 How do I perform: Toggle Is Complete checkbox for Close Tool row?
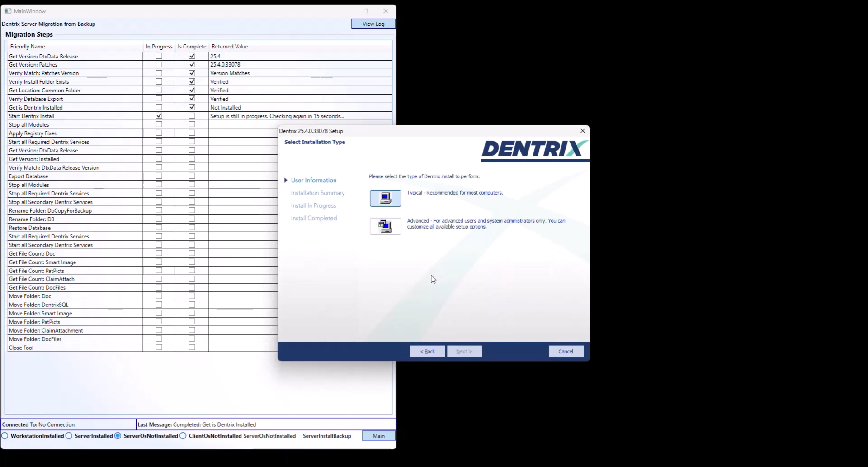pyautogui.click(x=192, y=348)
